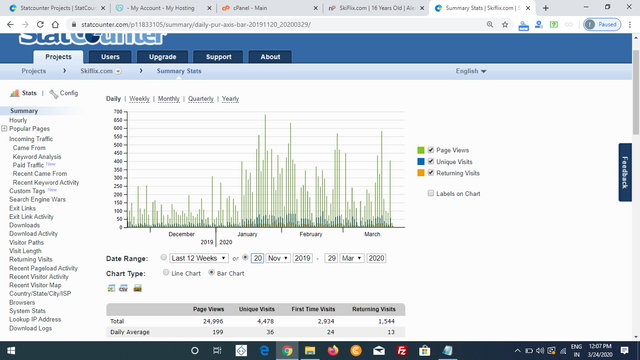This screenshot has width=640, height=360.
Task: Open Microsoft Store from taskbar
Action: click(x=425, y=351)
